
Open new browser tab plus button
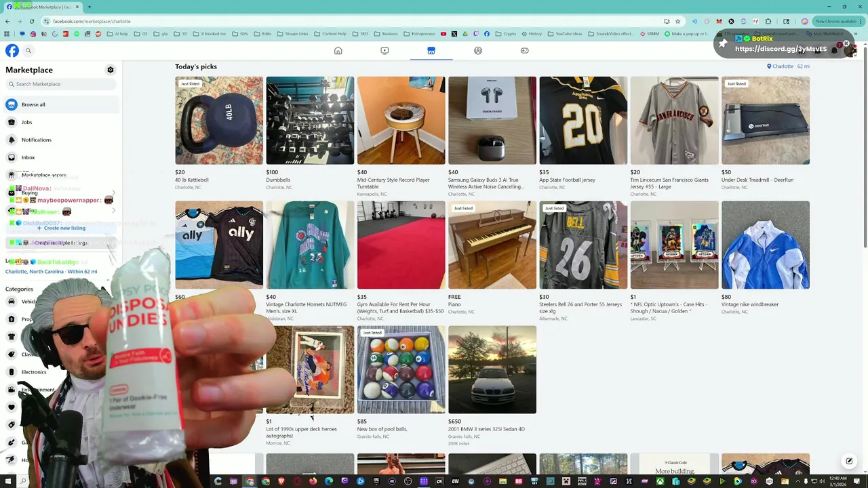point(89,7)
